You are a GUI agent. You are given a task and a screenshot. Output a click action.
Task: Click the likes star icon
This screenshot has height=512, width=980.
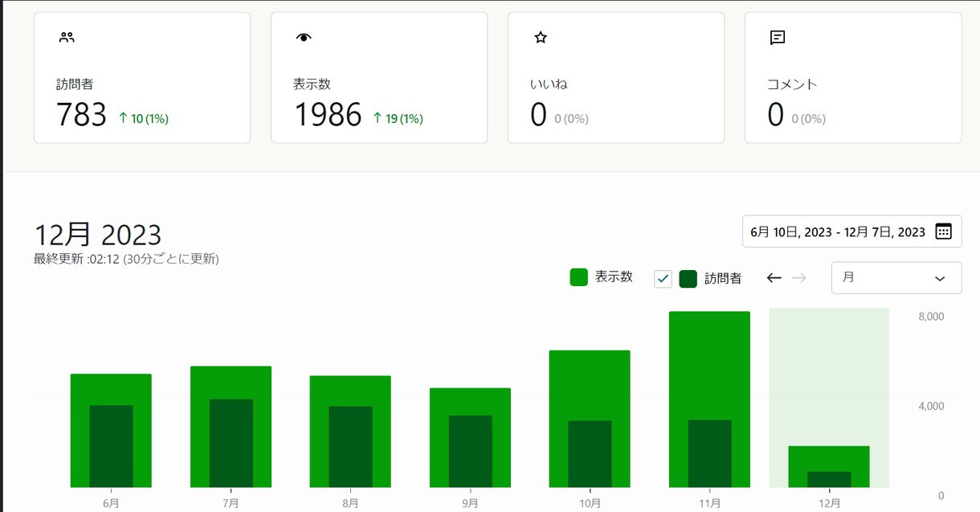541,37
